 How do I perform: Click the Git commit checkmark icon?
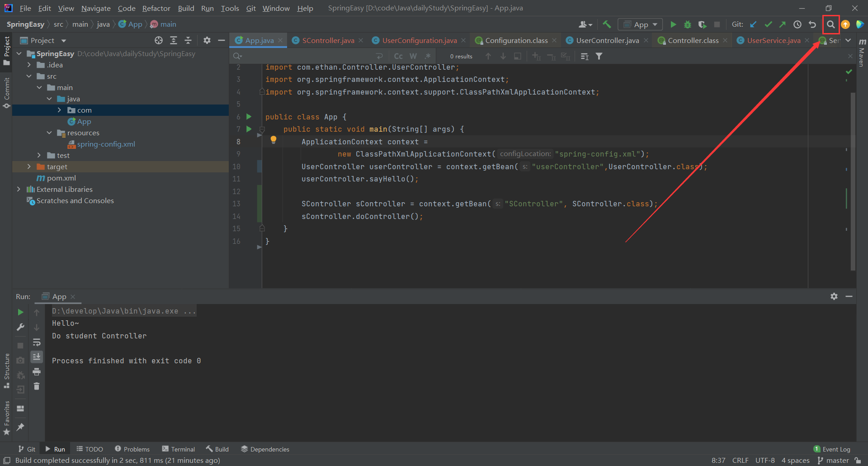768,24
